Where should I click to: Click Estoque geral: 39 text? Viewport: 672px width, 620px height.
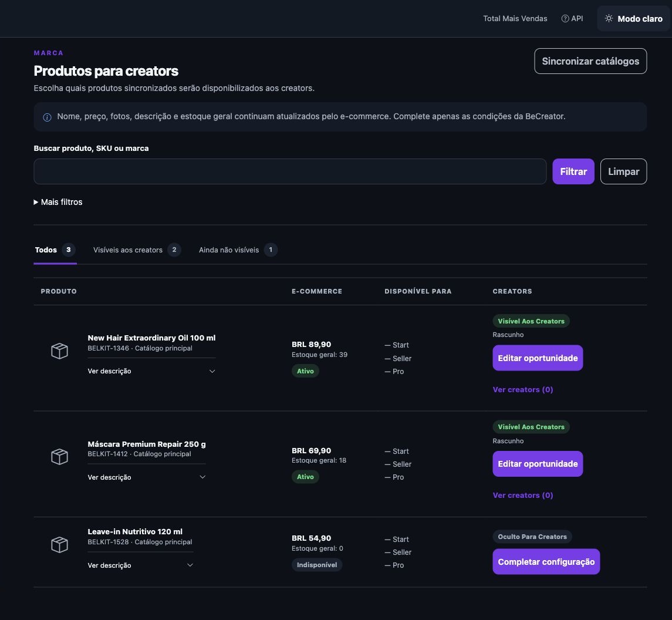click(x=319, y=355)
